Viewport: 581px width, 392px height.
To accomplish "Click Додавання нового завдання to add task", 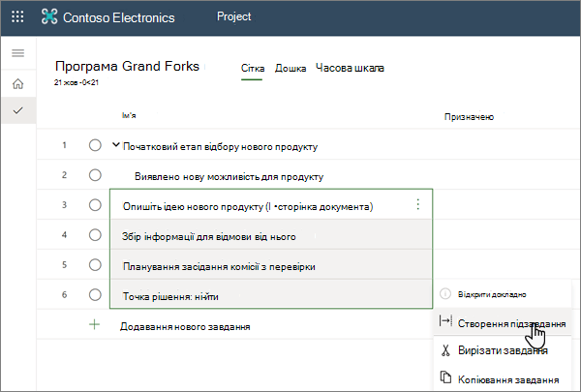I will coord(185,327).
